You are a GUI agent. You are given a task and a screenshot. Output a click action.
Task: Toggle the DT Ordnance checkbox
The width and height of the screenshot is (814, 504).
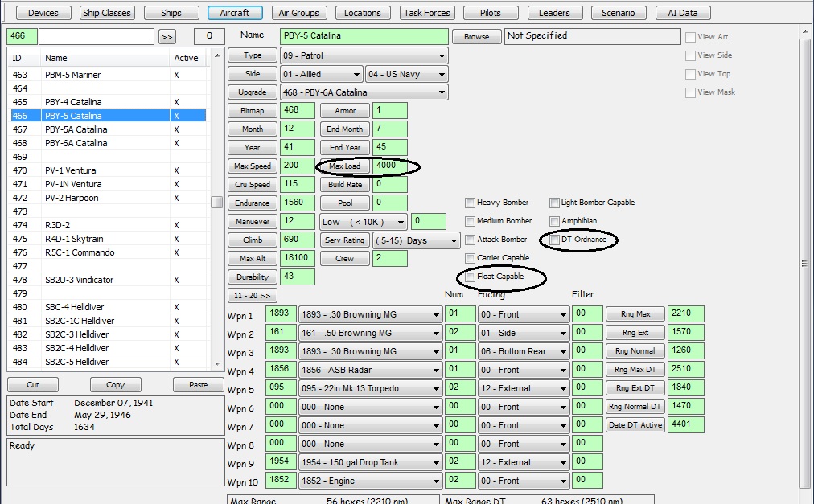[554, 240]
